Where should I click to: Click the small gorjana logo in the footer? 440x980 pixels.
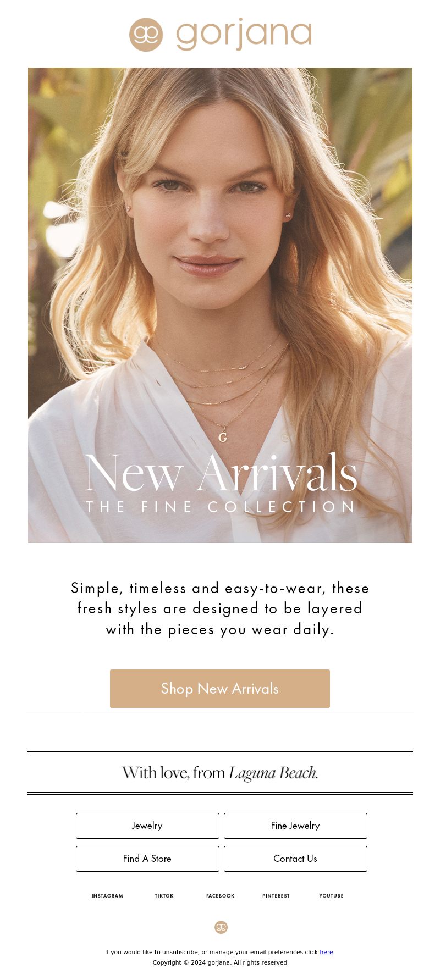pos(221,927)
